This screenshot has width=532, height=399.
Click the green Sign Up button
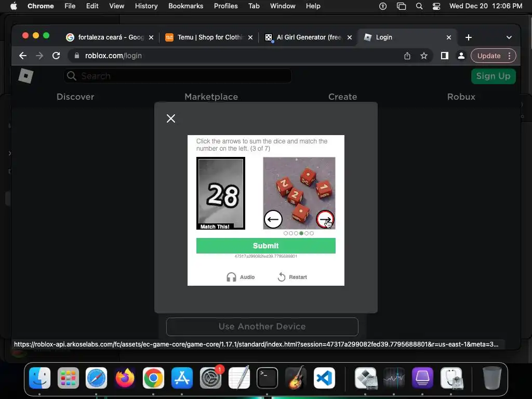pos(494,76)
